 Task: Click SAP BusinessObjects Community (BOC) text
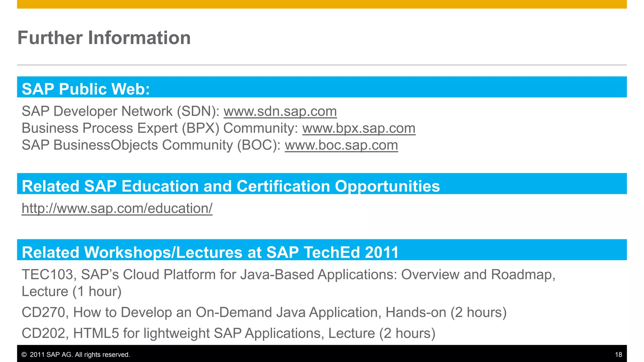click(x=151, y=145)
